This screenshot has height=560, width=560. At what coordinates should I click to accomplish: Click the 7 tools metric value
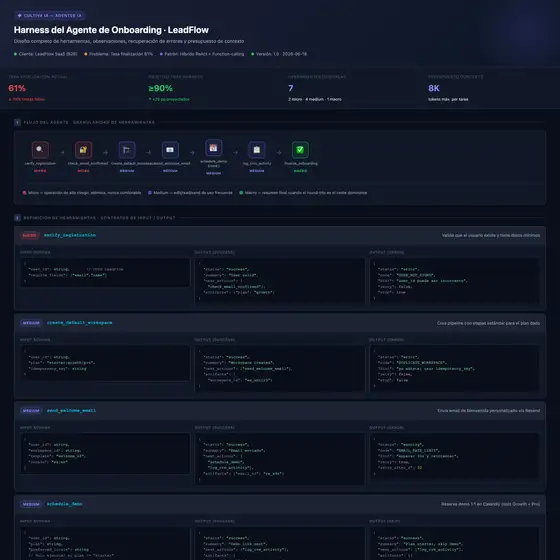291,88
